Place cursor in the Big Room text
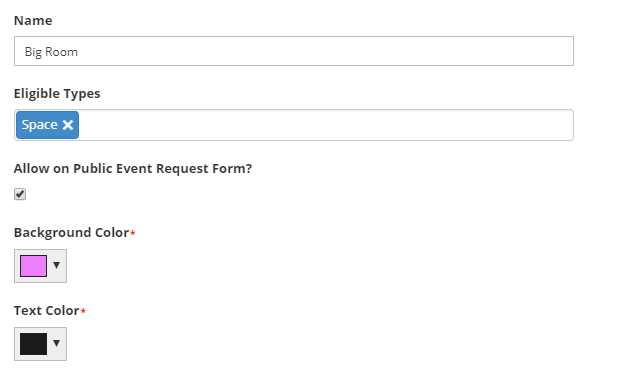This screenshot has height=374, width=621. pyautogui.click(x=51, y=52)
